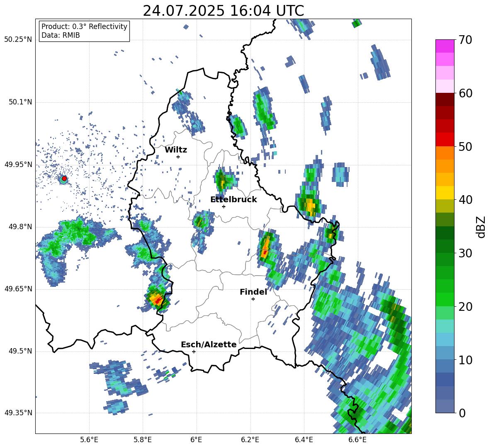The width and height of the screenshot is (491, 448).
Task: Click the intense cell on the western border near 49.65°N
Action: pos(158,298)
